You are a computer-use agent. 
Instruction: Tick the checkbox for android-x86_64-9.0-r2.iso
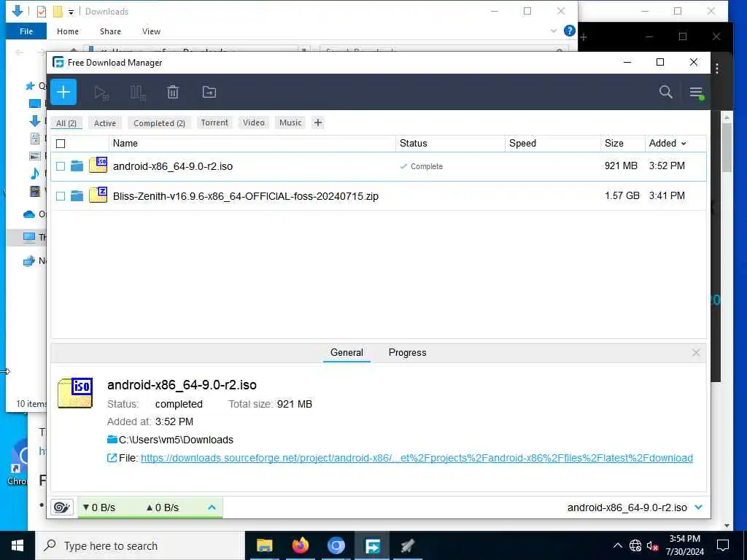61,166
